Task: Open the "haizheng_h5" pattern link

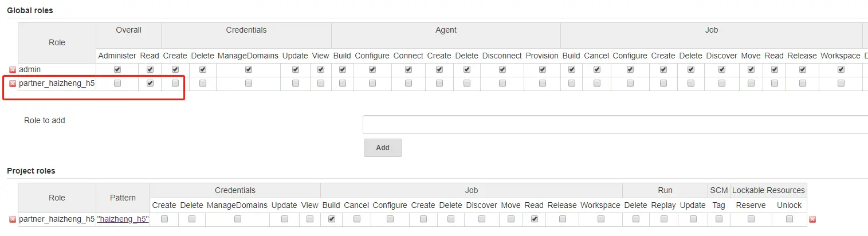Action: (123, 219)
